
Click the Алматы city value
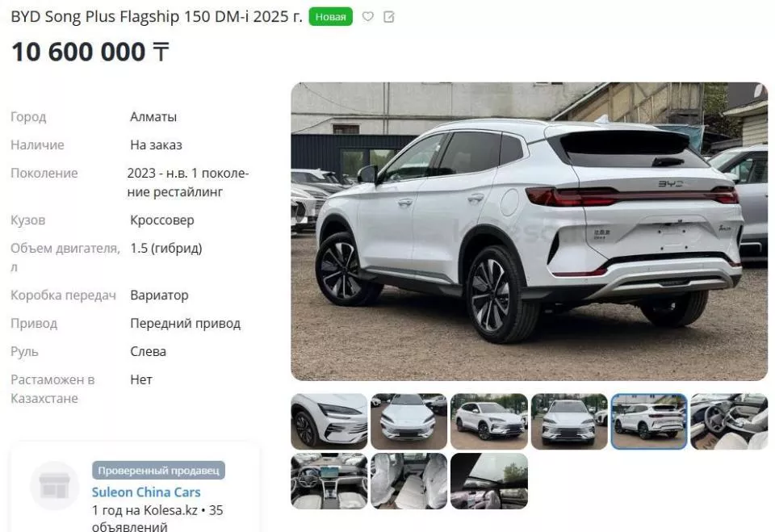click(x=153, y=117)
